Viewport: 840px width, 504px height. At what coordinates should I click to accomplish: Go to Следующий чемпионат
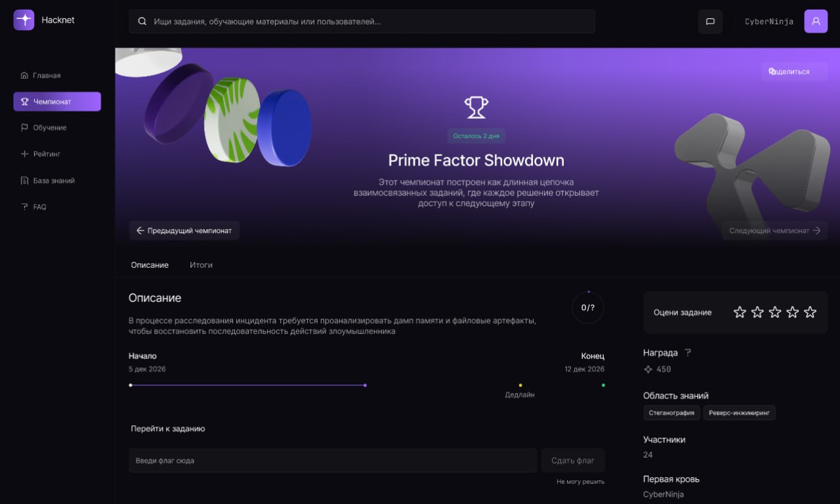(x=774, y=230)
